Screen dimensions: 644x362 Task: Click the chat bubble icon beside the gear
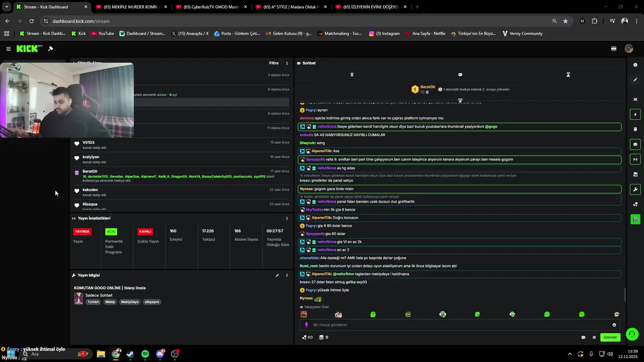pyautogui.click(x=583, y=337)
